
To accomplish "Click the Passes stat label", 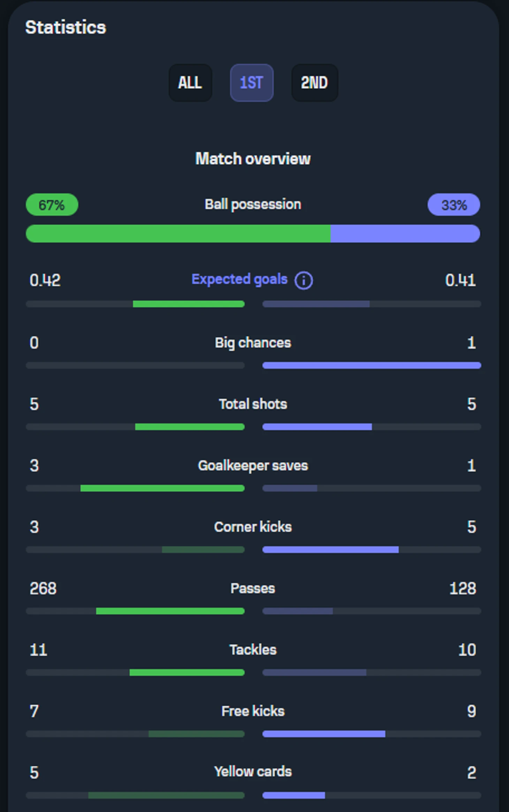I will click(x=253, y=588).
